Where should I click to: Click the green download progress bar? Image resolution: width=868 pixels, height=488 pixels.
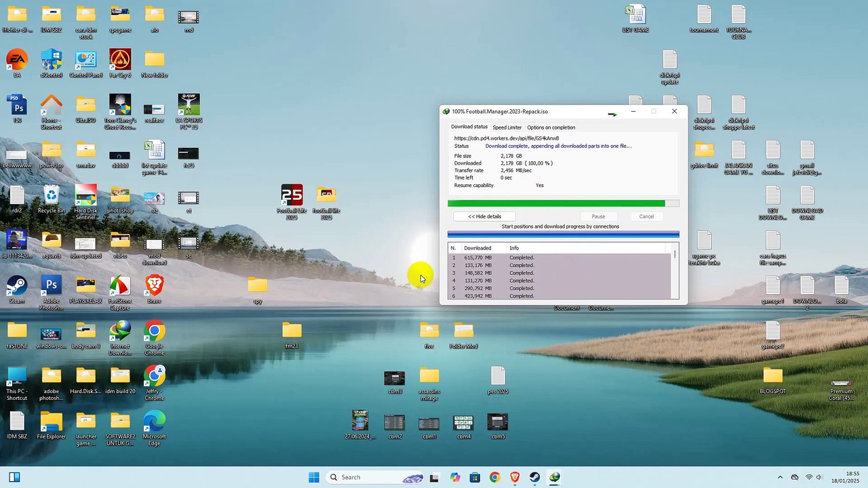point(563,203)
